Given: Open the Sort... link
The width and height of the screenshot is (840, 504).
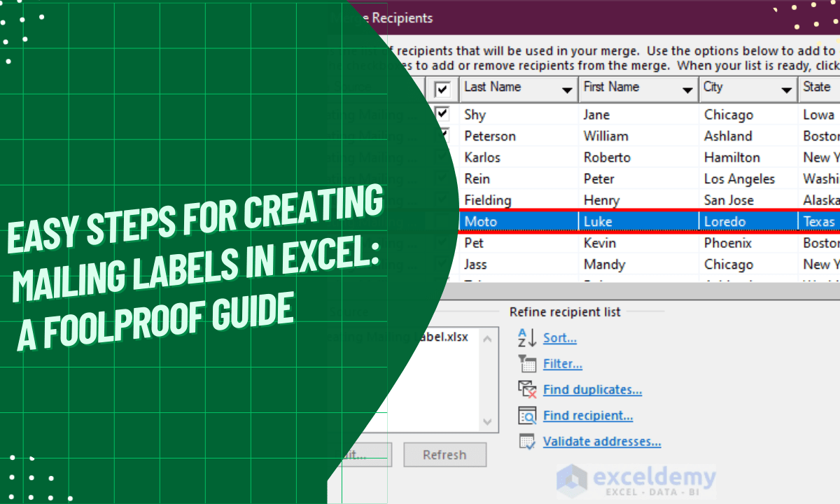Looking at the screenshot, I should click(x=560, y=338).
